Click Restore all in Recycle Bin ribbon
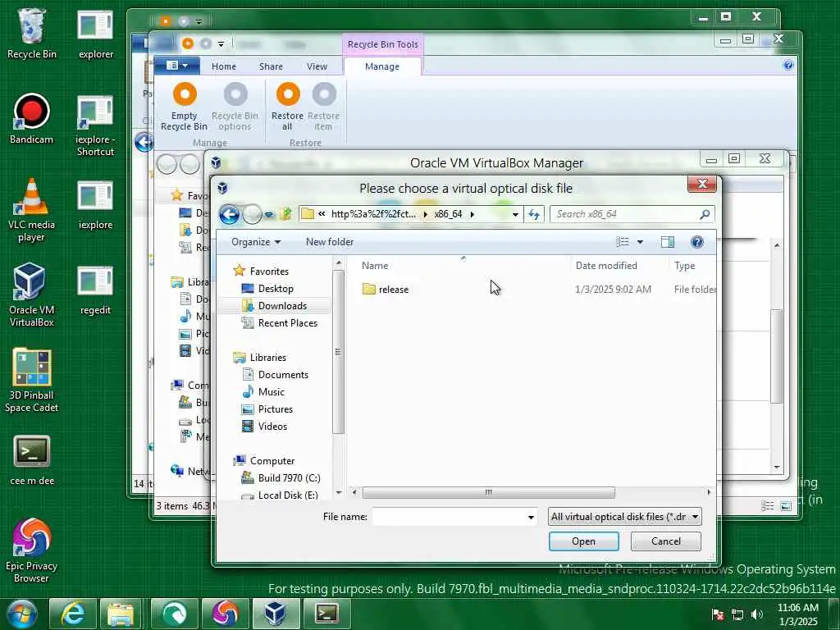Viewport: 840px width, 630px height. coord(287,107)
